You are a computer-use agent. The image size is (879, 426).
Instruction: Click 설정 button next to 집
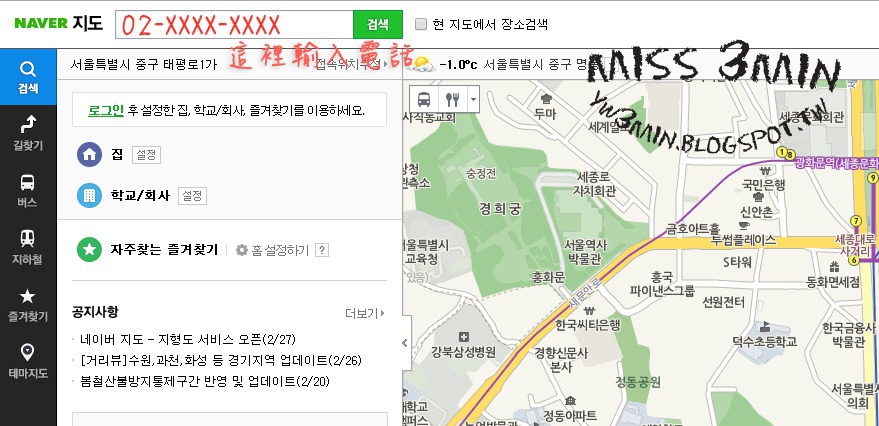tap(146, 155)
